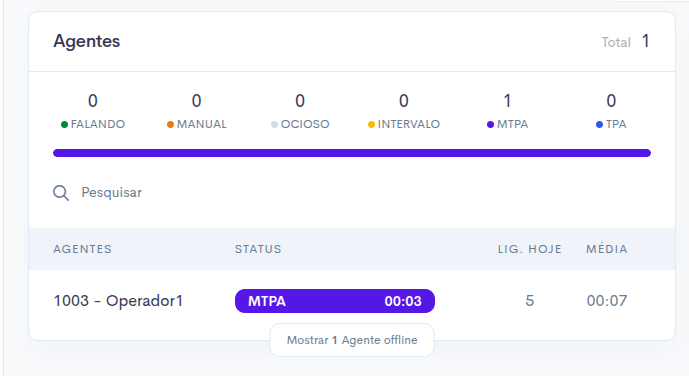Select the yellow INTERVALO status dot
Viewport: 689px width, 376px height.
tap(371, 125)
